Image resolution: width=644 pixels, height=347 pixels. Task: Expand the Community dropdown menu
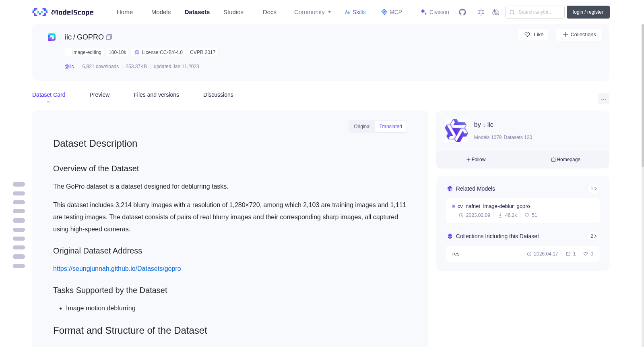pos(313,12)
